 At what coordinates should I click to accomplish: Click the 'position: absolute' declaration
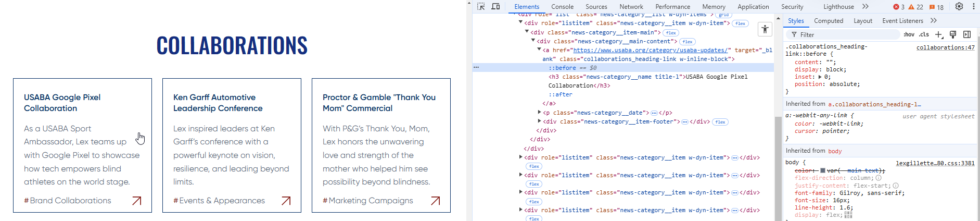827,84
